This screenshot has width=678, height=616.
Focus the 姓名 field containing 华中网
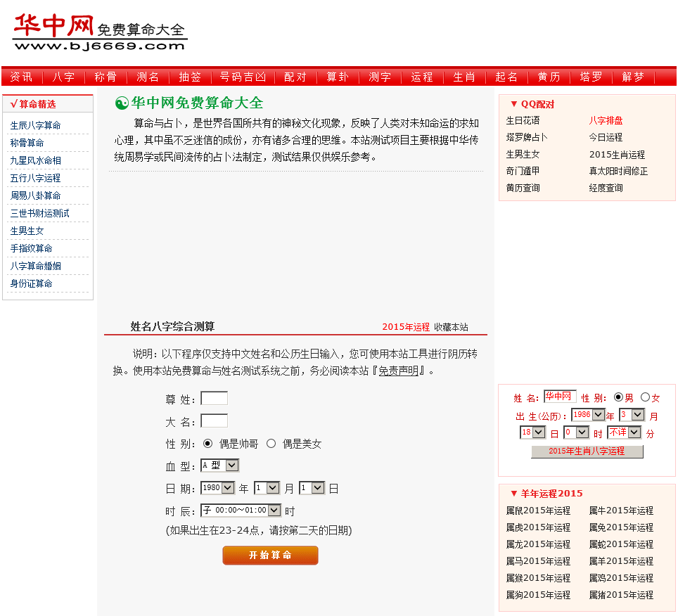click(560, 397)
